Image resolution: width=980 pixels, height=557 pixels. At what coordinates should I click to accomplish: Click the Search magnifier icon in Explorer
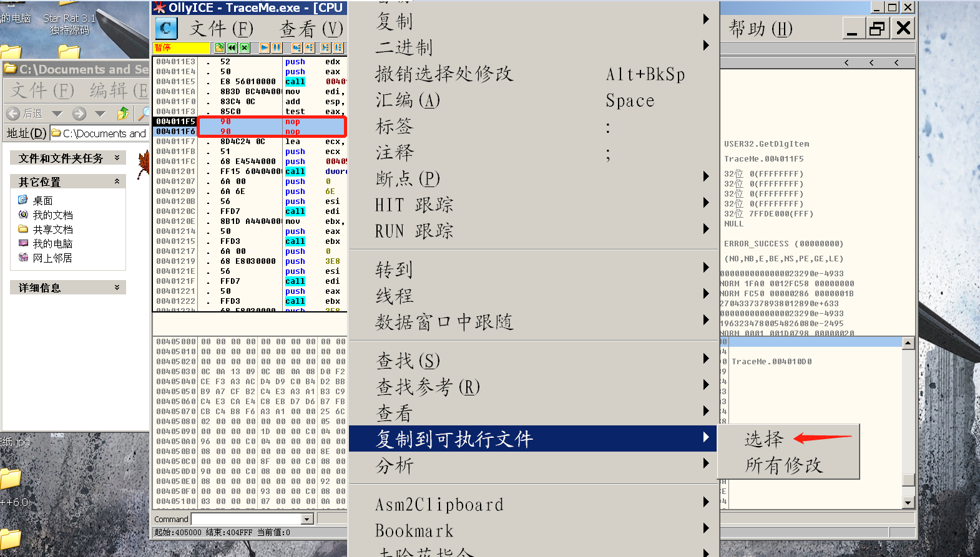[x=144, y=114]
